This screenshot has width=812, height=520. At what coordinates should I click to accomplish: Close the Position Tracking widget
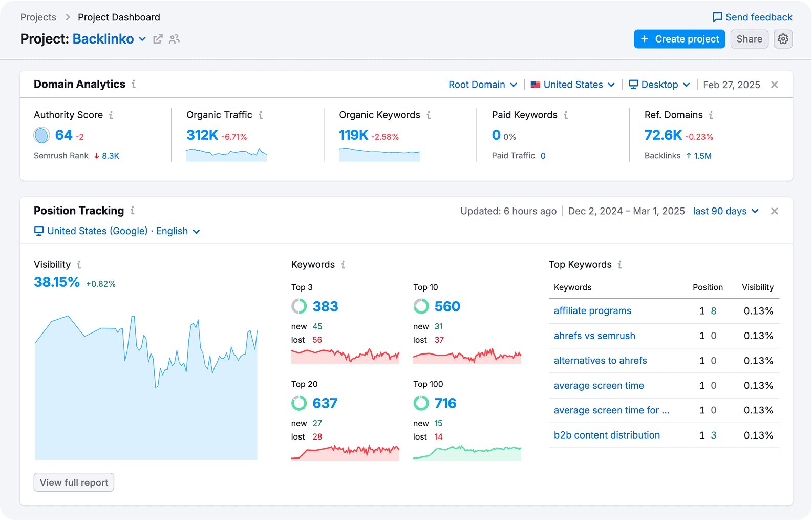click(774, 211)
